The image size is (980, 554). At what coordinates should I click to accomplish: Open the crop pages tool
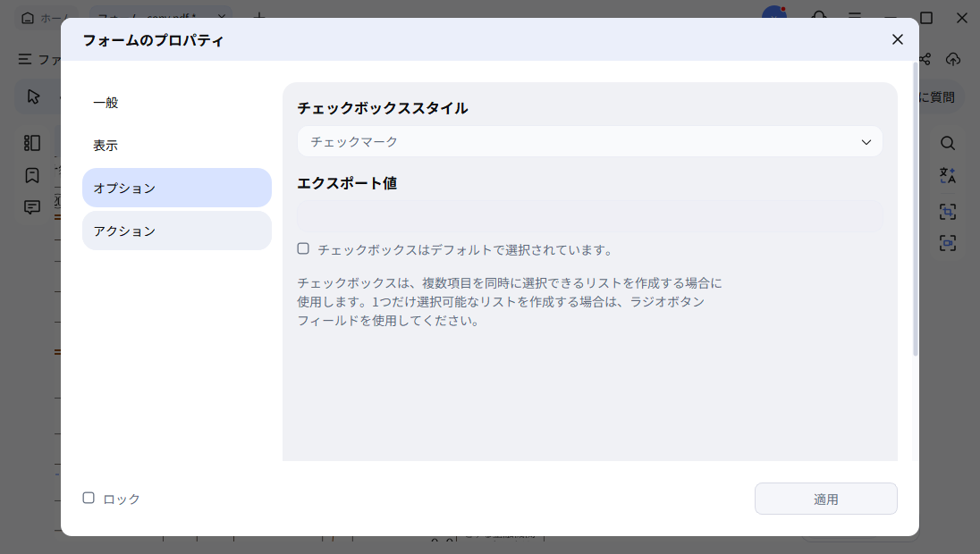(947, 212)
